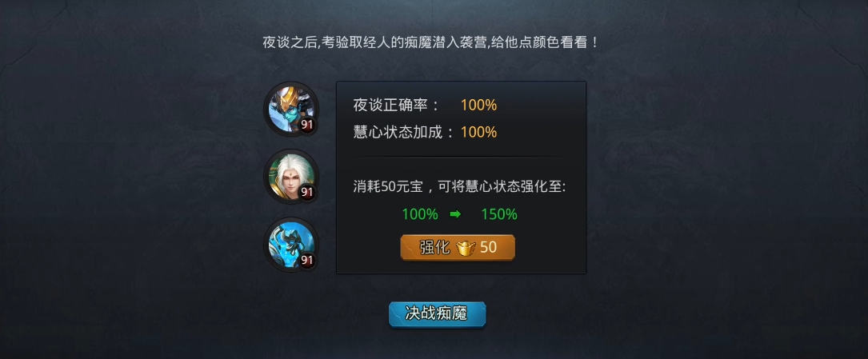
Task: Select the blue ice dragon hero portrait
Action: 291,244
